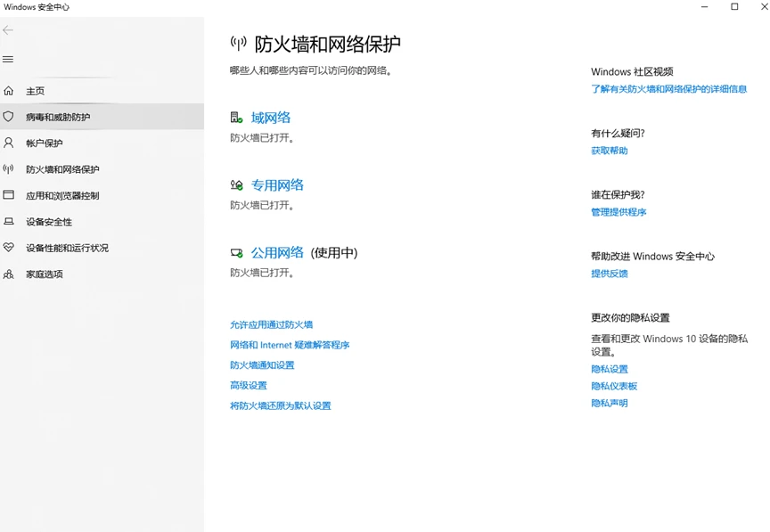Open 了解有关防火墙和网络保护的详细信息 link
The image size is (770, 532).
668,89
